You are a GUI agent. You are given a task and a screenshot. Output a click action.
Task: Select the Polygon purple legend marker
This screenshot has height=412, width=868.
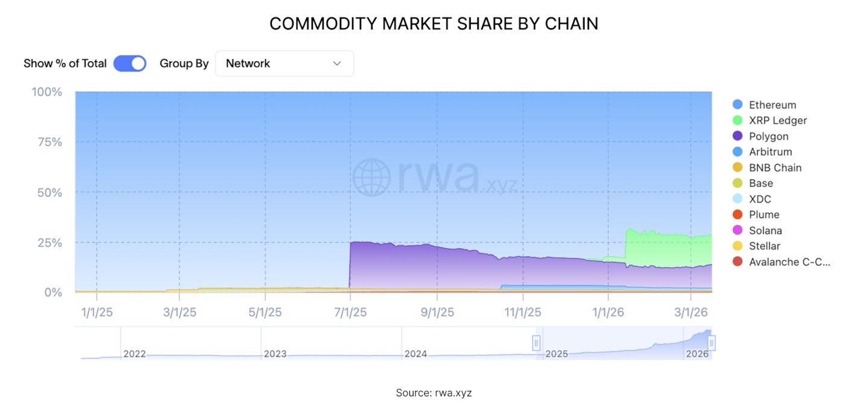click(737, 136)
